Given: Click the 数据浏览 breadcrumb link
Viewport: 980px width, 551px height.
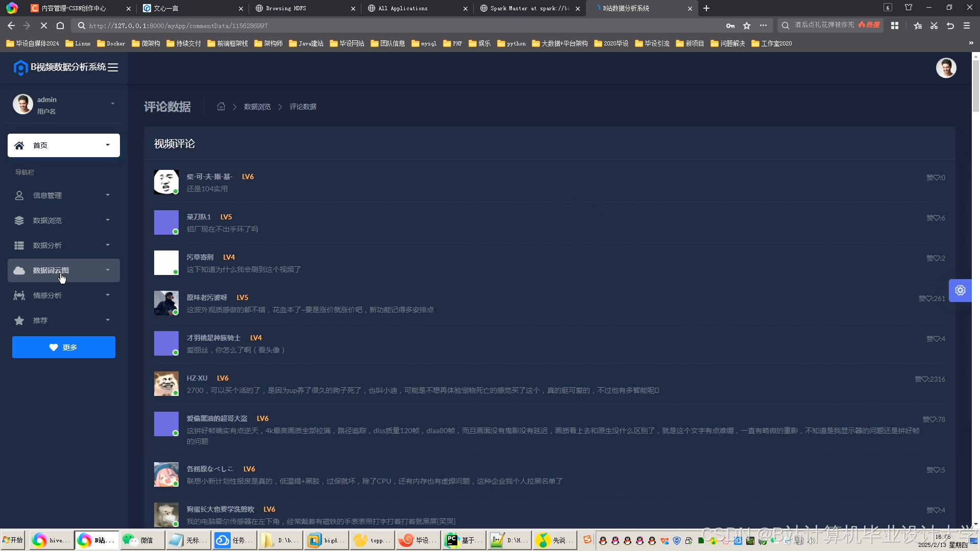Looking at the screenshot, I should [257, 107].
